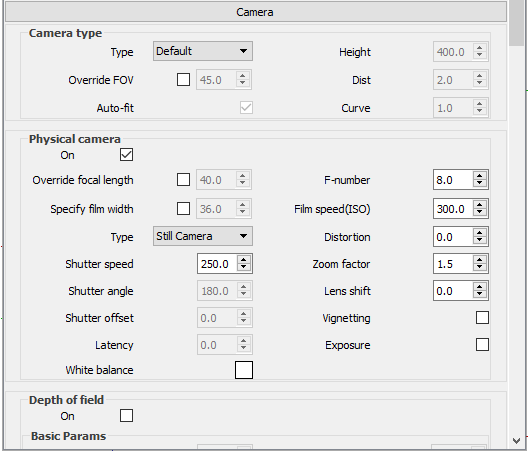Enable the Vignetting checkbox

482,318
